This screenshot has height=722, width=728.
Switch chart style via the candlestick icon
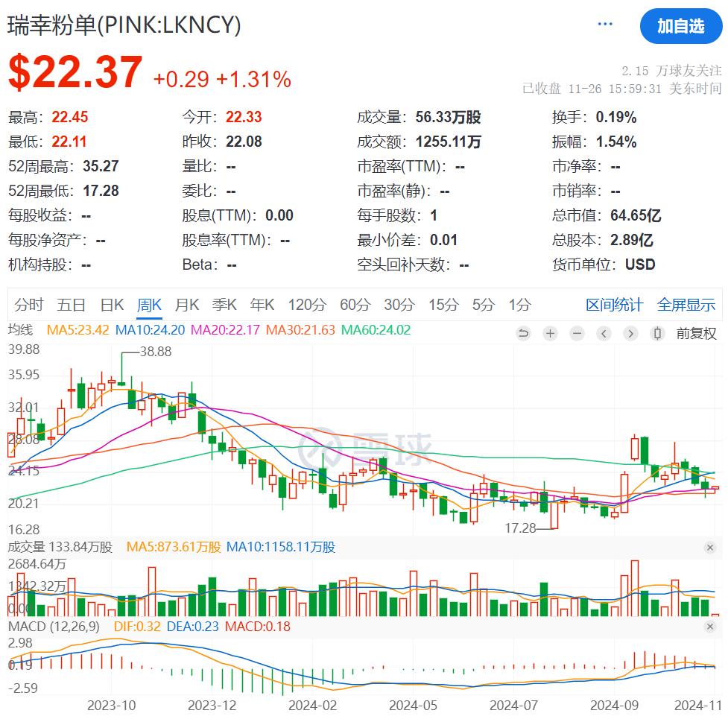[x=657, y=333]
